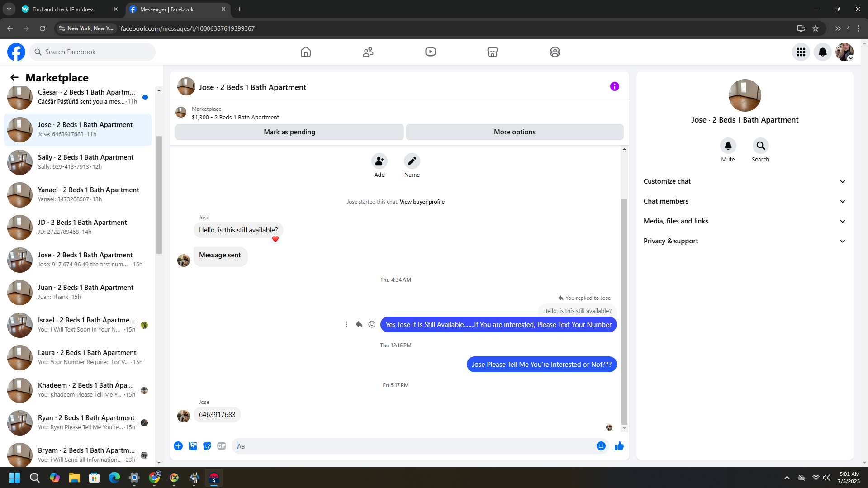The width and height of the screenshot is (868, 488).
Task: Open the Groups icon in top navigation
Action: coord(555,52)
